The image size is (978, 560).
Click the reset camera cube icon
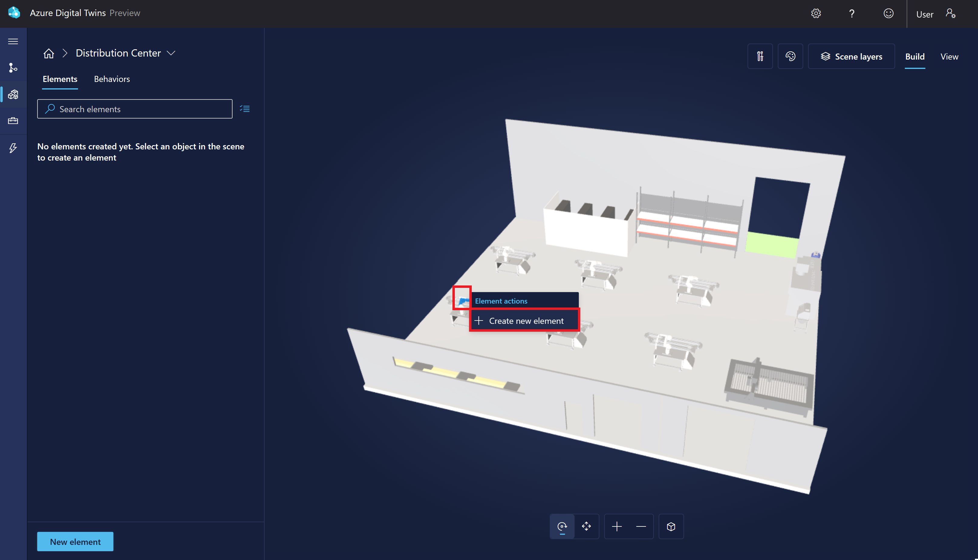[671, 526]
